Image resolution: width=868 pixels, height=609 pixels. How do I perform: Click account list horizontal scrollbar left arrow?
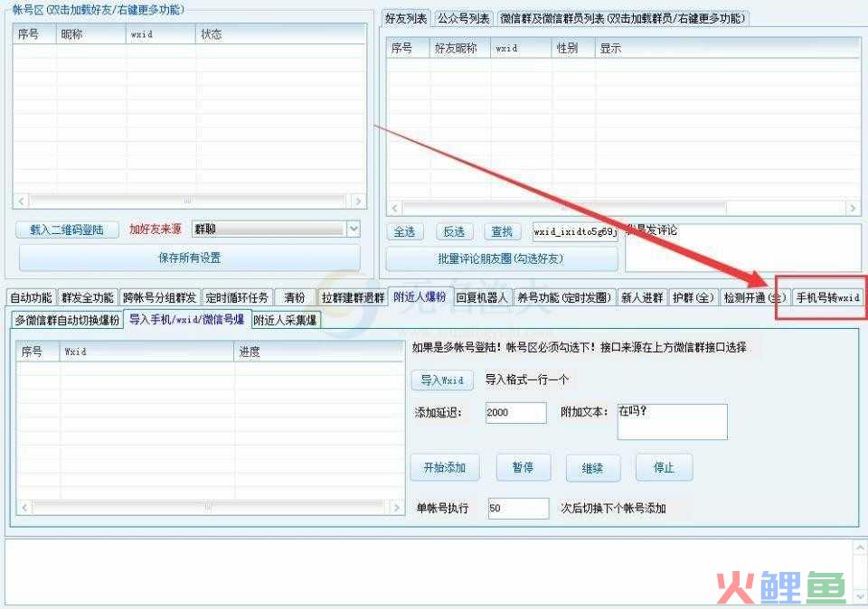(22, 201)
